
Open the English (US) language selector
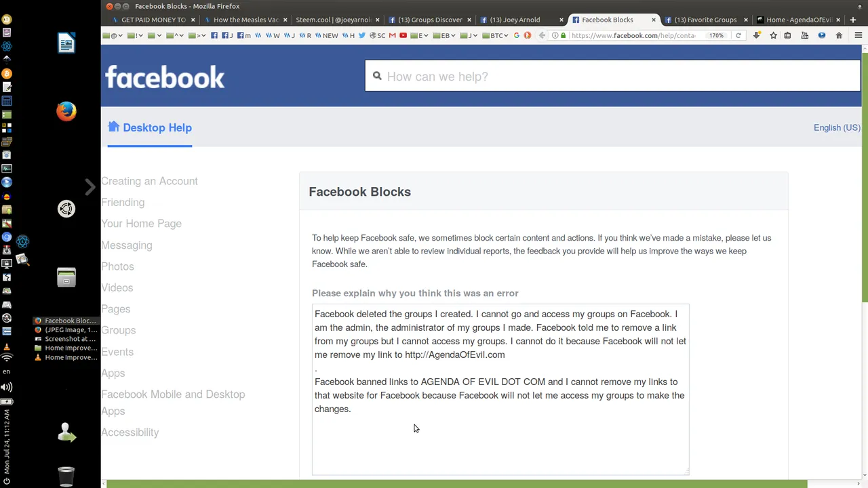[837, 127]
